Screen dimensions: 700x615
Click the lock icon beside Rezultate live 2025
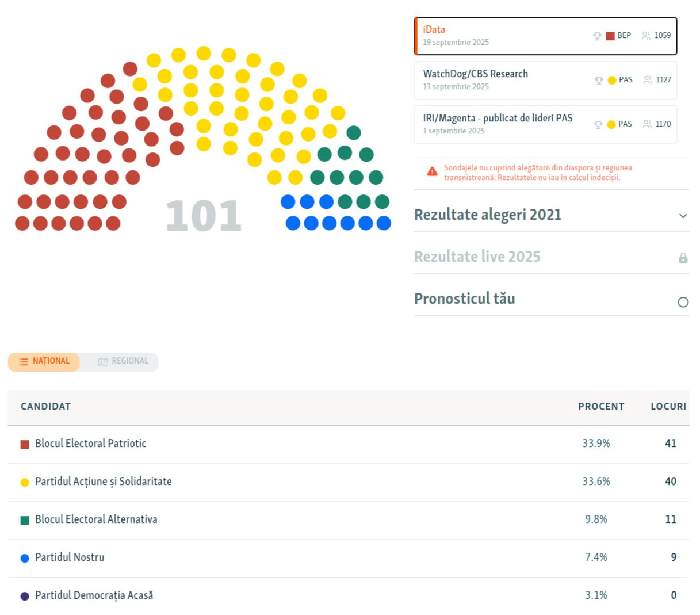pyautogui.click(x=683, y=258)
